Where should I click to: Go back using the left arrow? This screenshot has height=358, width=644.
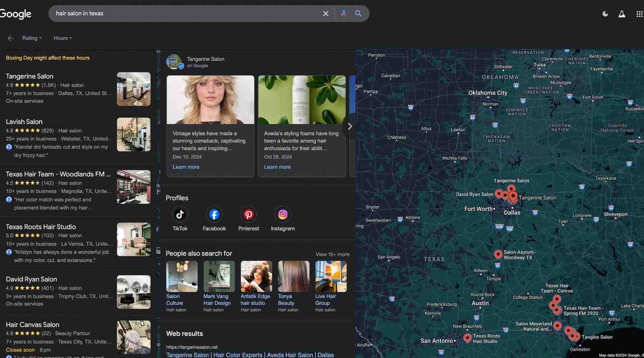(x=10, y=38)
